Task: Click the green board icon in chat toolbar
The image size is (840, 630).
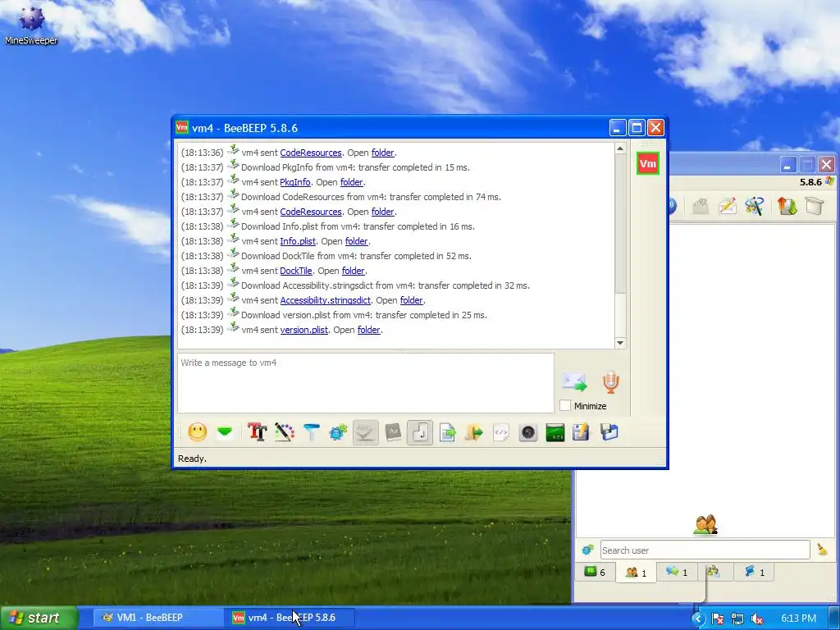Action: tap(555, 432)
